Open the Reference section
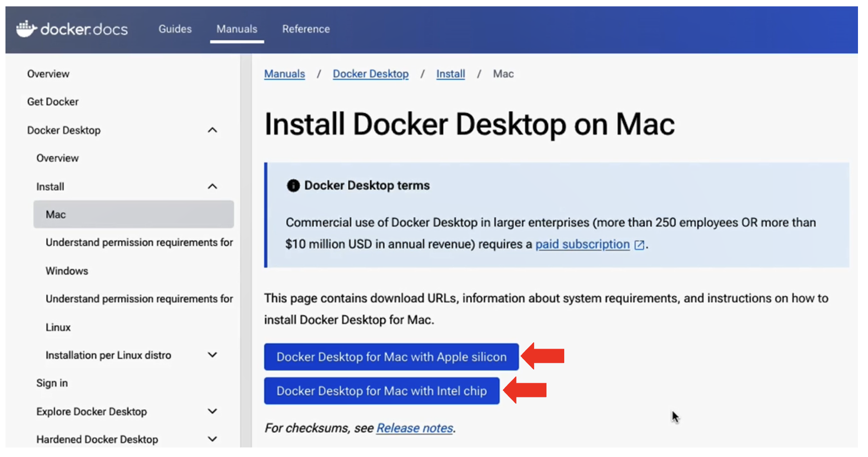 306,29
